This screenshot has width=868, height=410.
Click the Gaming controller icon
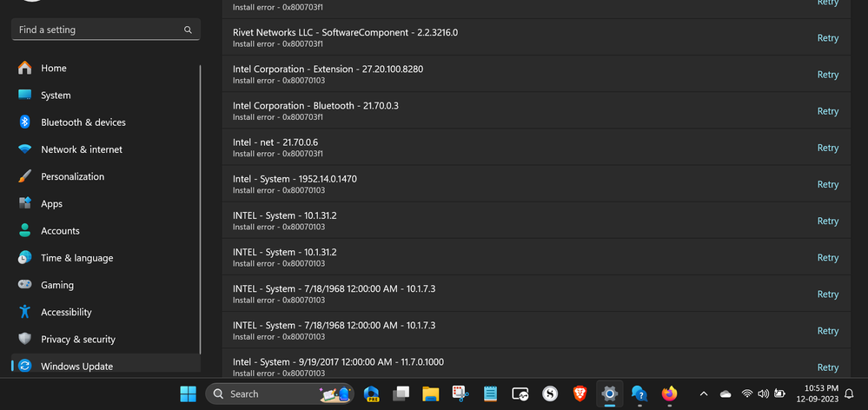[24, 284]
